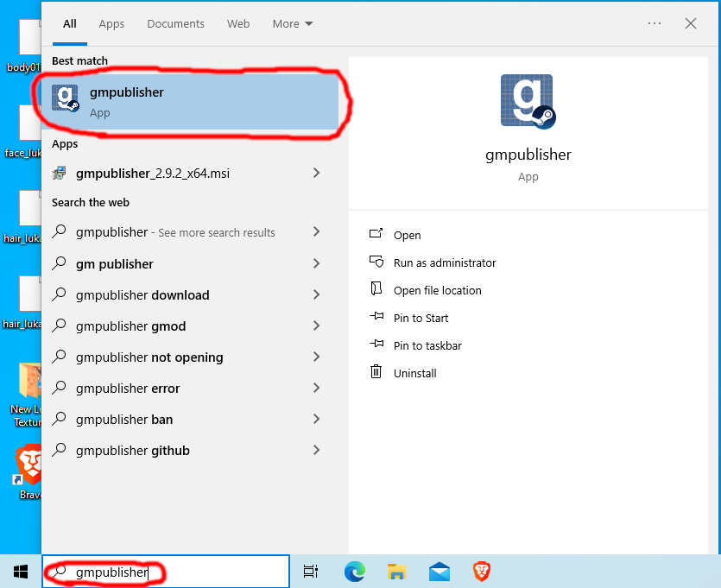This screenshot has height=588, width=721.
Task: Expand the gmpublisher_2.9.2_x64.msi result arrow
Action: [316, 173]
